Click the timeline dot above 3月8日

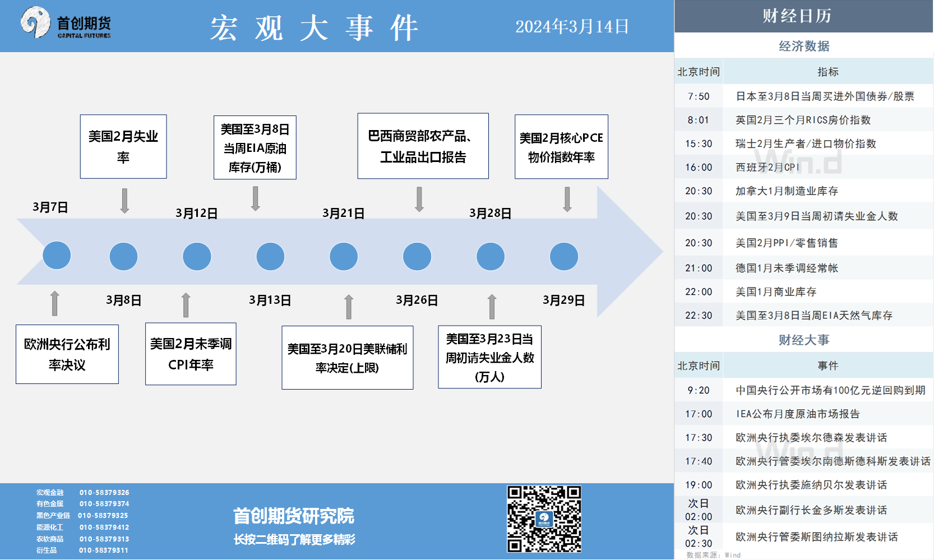click(x=123, y=256)
